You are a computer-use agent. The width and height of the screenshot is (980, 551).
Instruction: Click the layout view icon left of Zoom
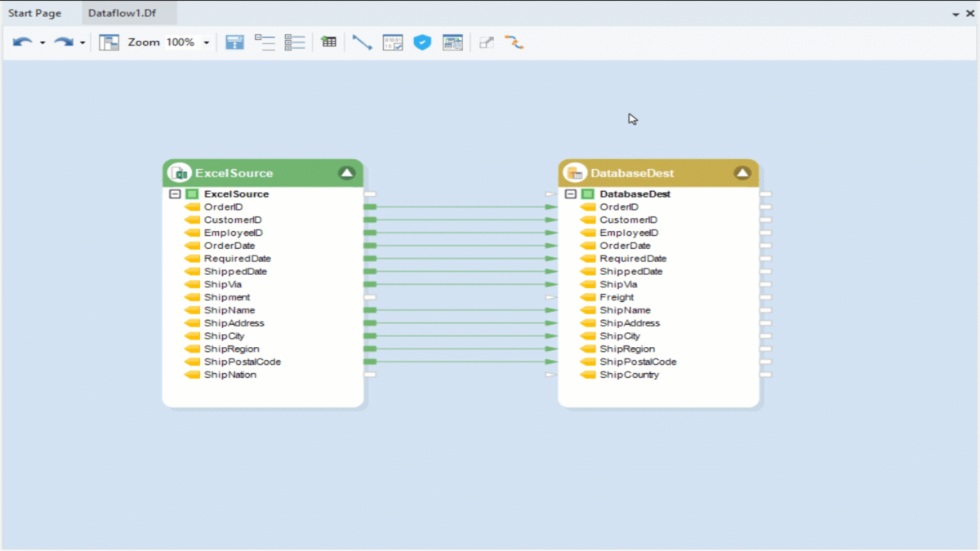(109, 42)
